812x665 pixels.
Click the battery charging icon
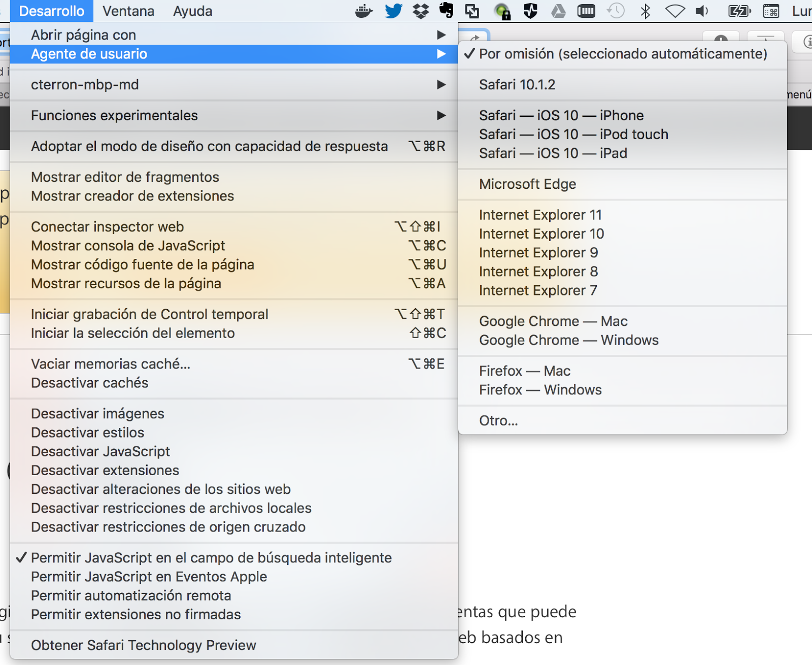pyautogui.click(x=739, y=11)
